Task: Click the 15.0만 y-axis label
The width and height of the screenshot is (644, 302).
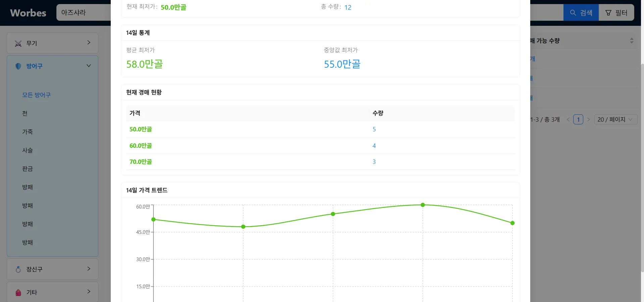Action: coord(143,287)
